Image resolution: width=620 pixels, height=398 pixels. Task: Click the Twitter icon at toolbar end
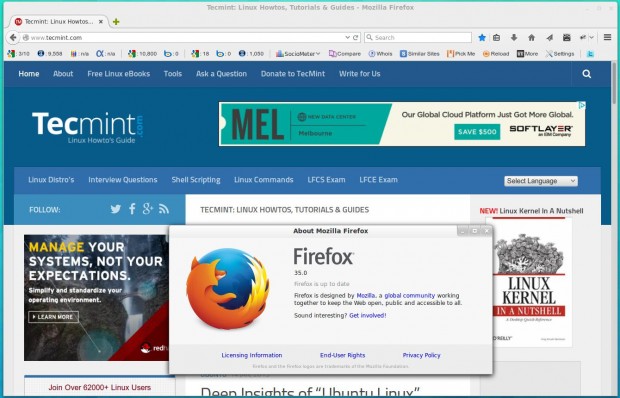tap(590, 54)
